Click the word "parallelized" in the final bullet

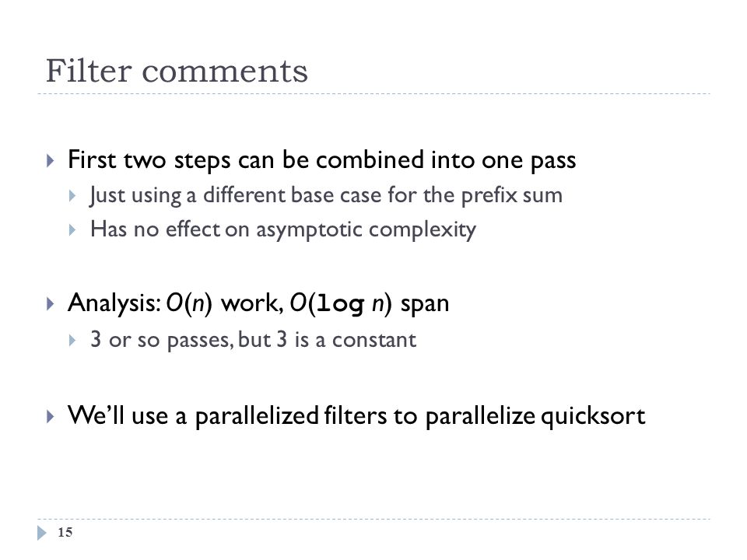(x=257, y=415)
